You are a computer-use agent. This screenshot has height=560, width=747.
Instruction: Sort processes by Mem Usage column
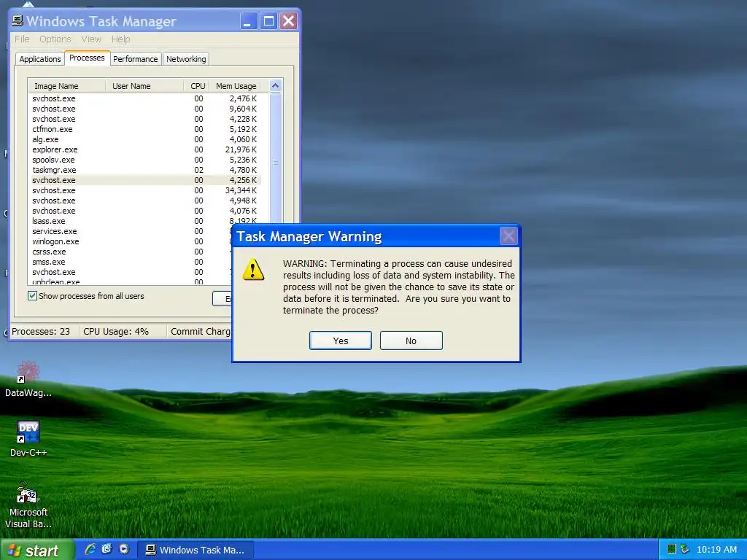(236, 86)
